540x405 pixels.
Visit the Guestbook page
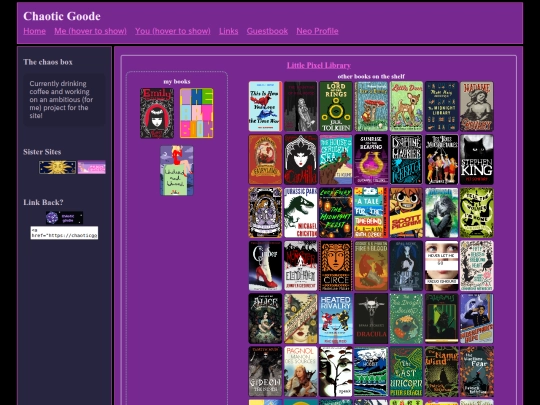[x=267, y=31]
